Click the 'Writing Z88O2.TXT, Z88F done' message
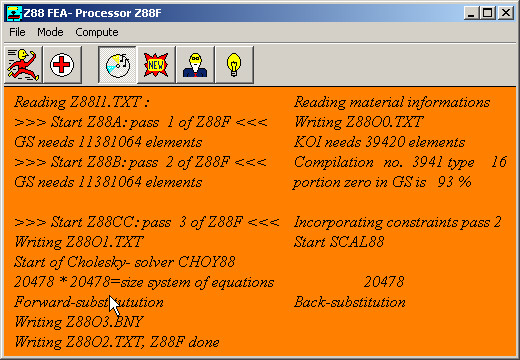Screen dimensions: 520x360 point(117,342)
